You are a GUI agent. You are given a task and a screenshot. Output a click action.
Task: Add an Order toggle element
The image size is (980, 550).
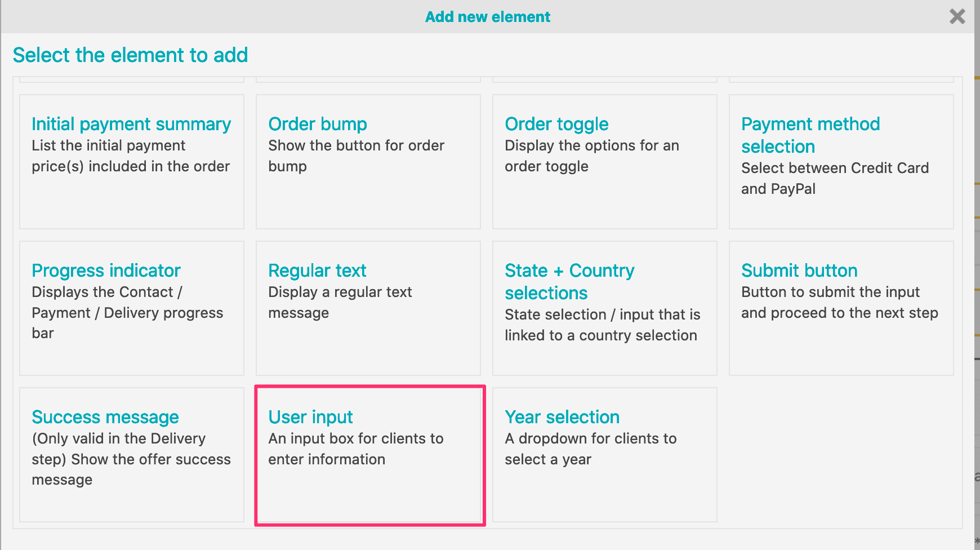pos(604,162)
